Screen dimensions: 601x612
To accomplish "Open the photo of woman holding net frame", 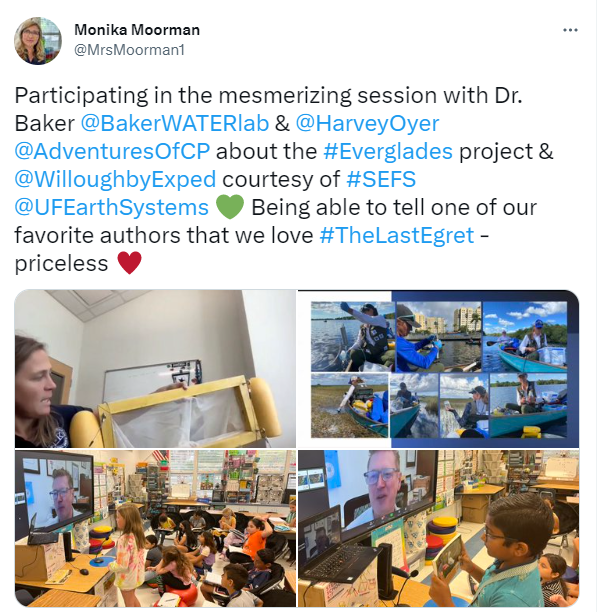I will click(155, 369).
